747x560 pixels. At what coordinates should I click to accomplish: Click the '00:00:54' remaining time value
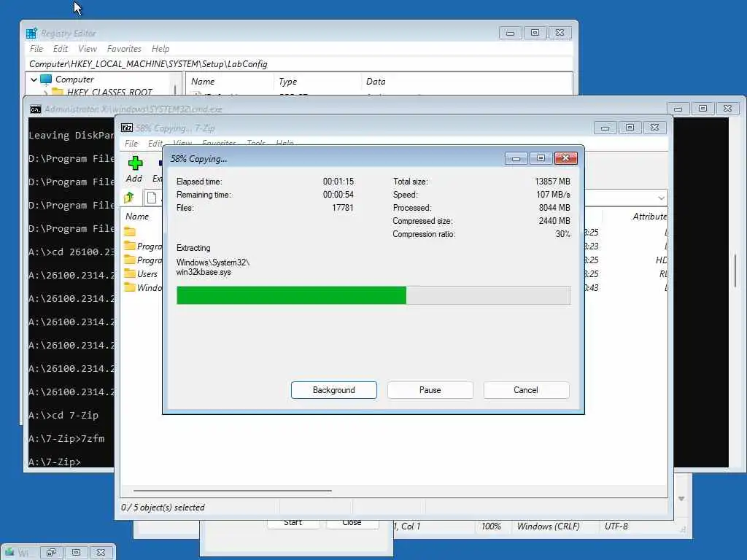(x=338, y=194)
